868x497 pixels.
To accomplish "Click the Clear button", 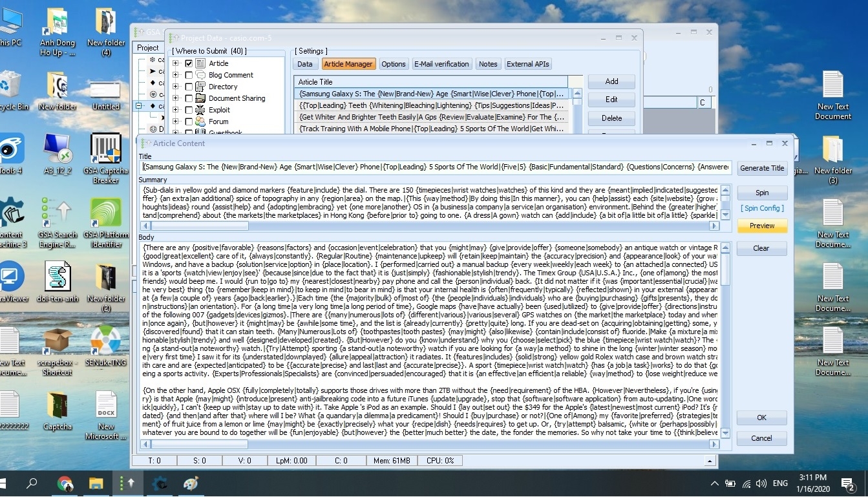I will pyautogui.click(x=761, y=248).
